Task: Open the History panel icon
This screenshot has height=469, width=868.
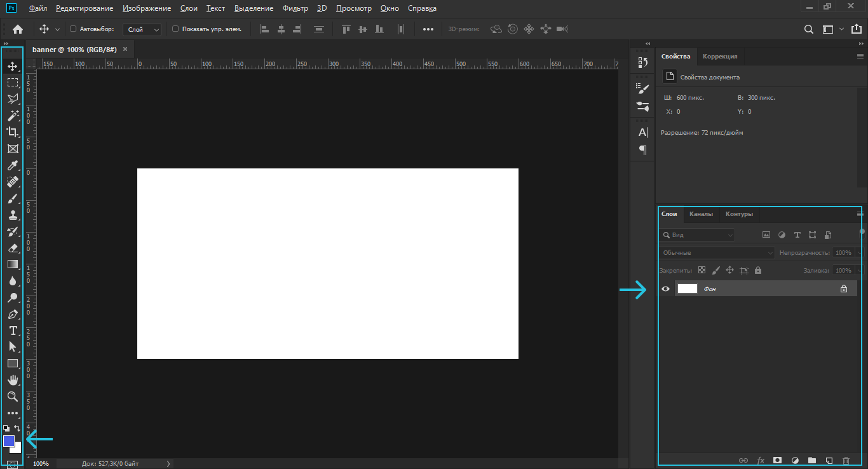Action: (642, 62)
